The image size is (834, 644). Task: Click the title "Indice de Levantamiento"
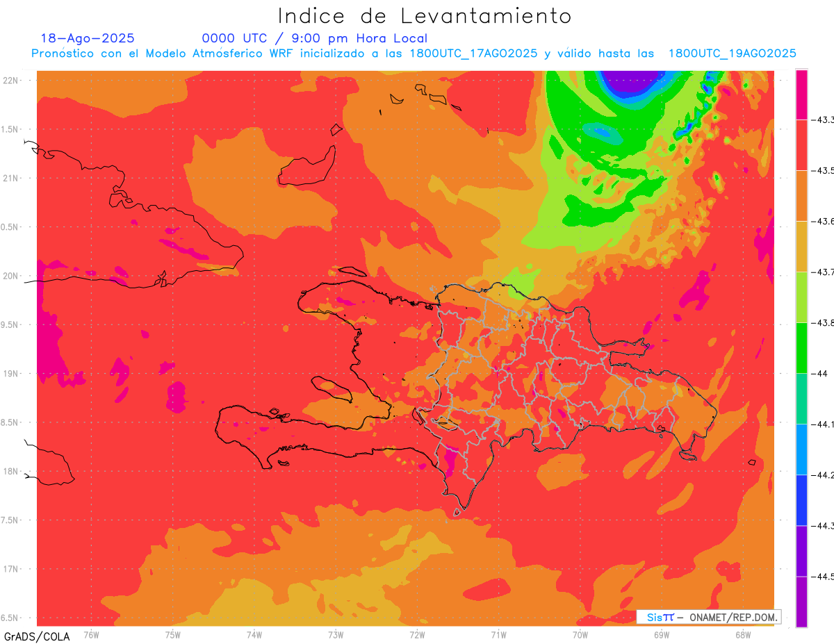click(x=424, y=15)
